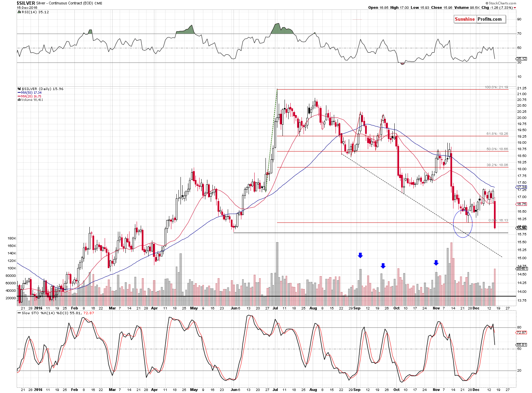
Task: Click the volume bar icon in the legend
Action: pos(19,100)
